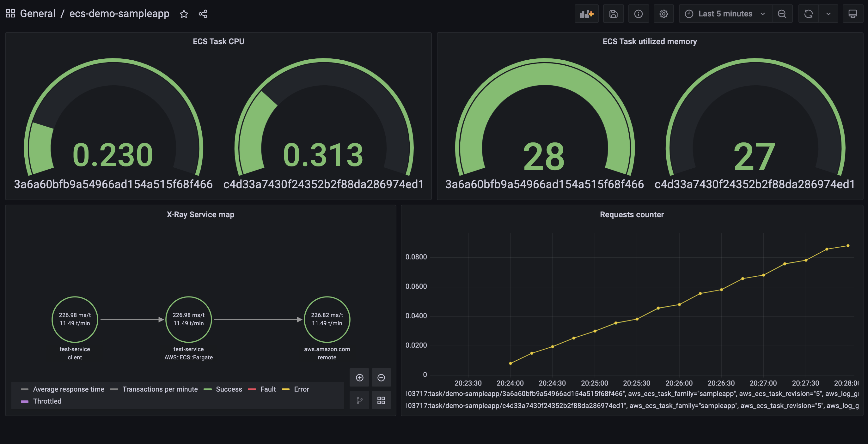Click the dashboards grid icon at top left
This screenshot has width=868, height=444.
tap(10, 14)
